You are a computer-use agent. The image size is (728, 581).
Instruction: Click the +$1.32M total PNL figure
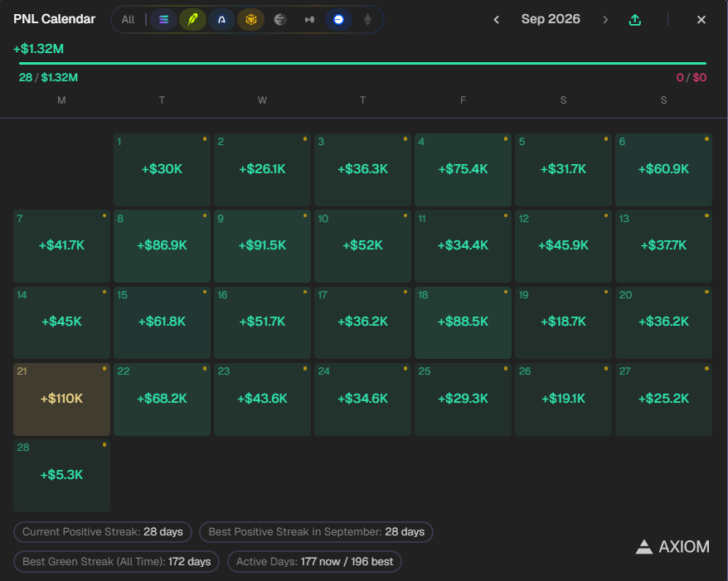point(38,49)
